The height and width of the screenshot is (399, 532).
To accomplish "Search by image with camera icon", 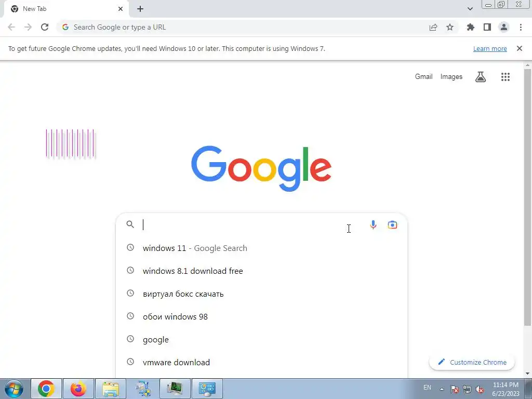I will point(392,224).
